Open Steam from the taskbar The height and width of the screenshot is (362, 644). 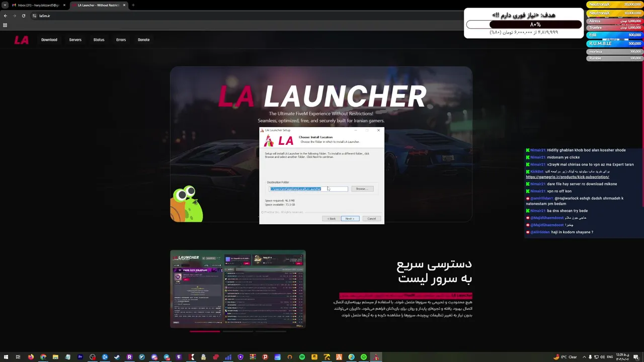(117, 357)
